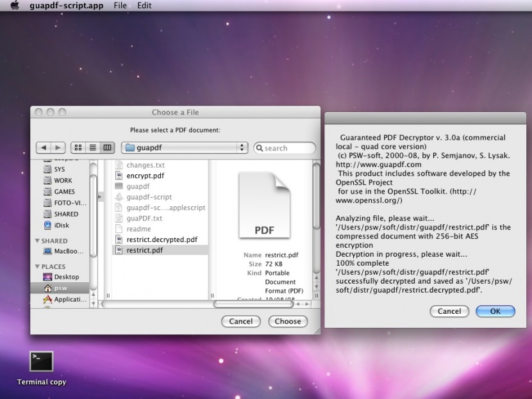Viewport: 532px width, 399px height.
Task: Open the guapdf folder path dropdown
Action: click(x=185, y=147)
